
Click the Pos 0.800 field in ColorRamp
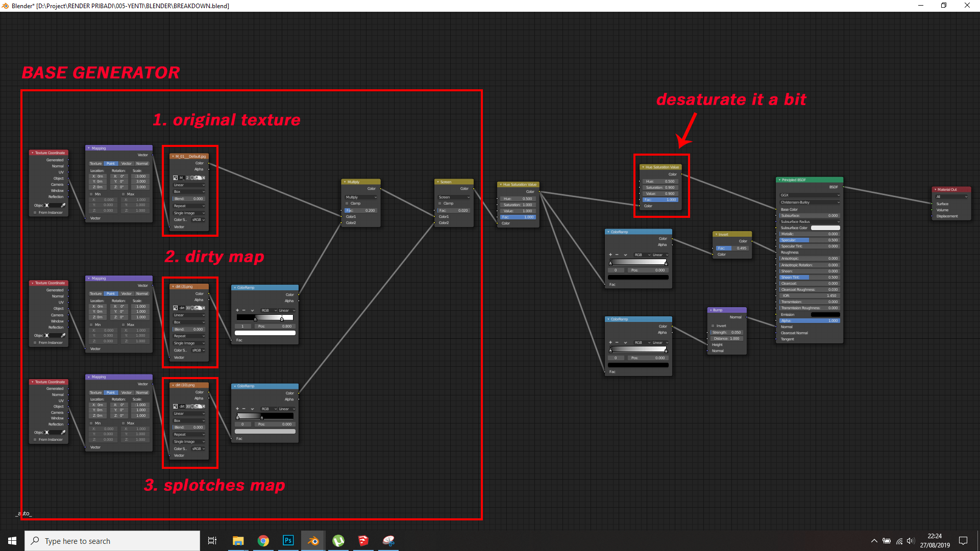coord(275,327)
